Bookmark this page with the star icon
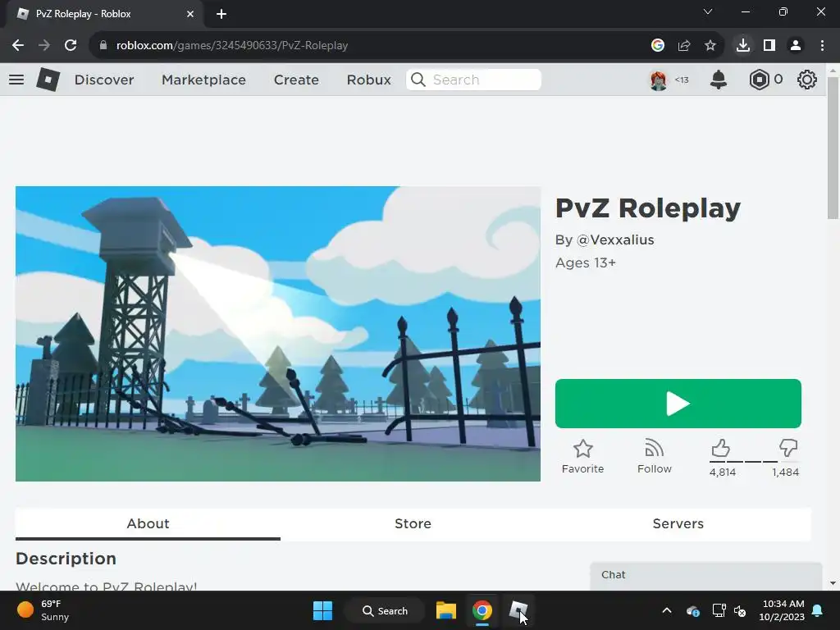Viewport: 840px width, 630px height. [710, 46]
